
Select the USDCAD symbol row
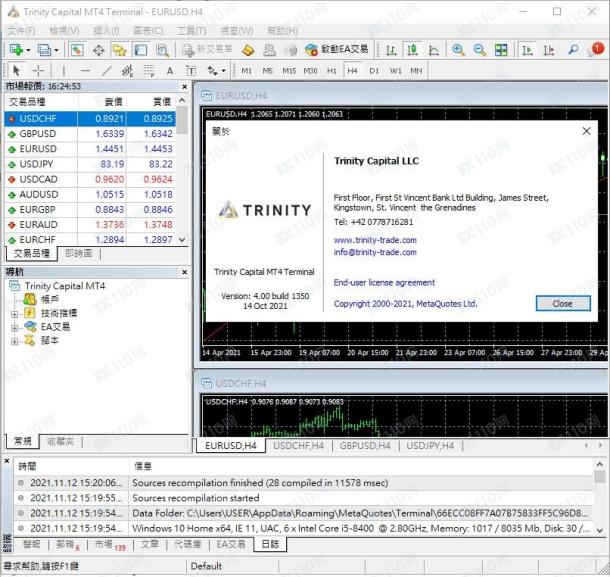(x=90, y=179)
